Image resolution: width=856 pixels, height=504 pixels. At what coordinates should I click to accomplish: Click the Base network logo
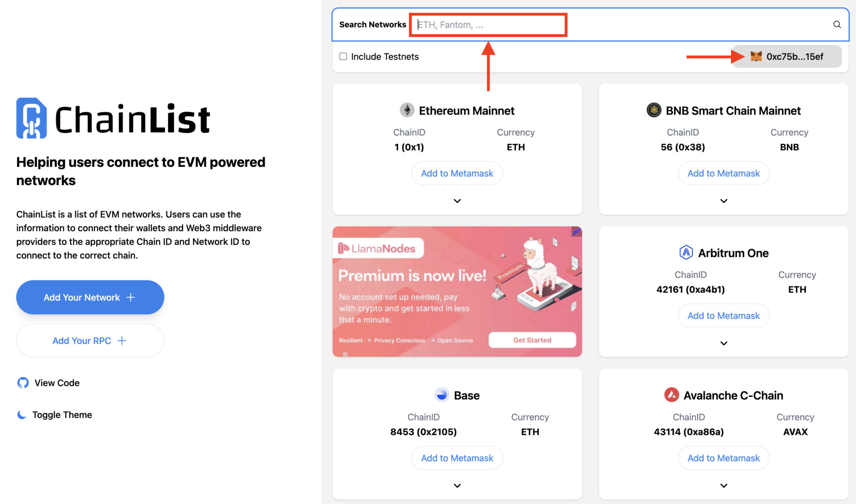(442, 395)
